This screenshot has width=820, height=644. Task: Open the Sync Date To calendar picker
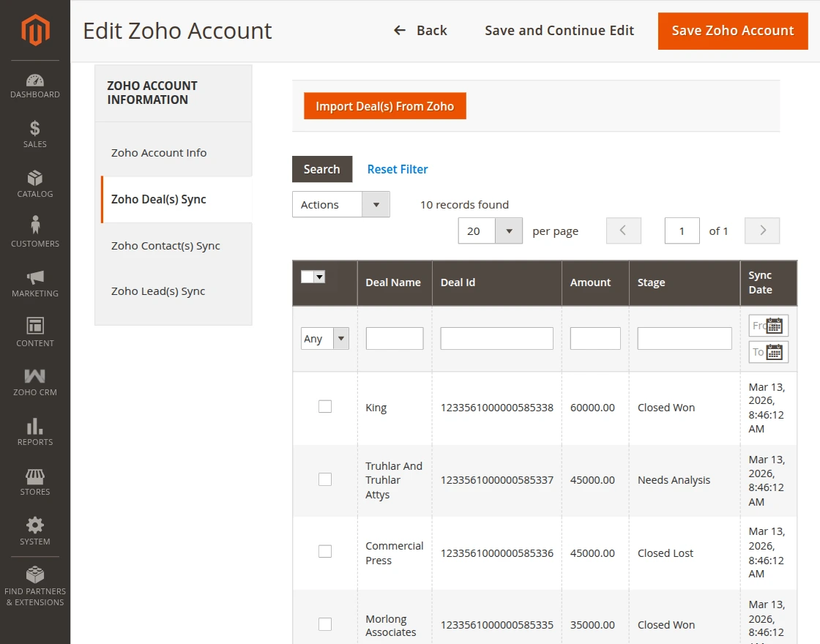coord(774,352)
